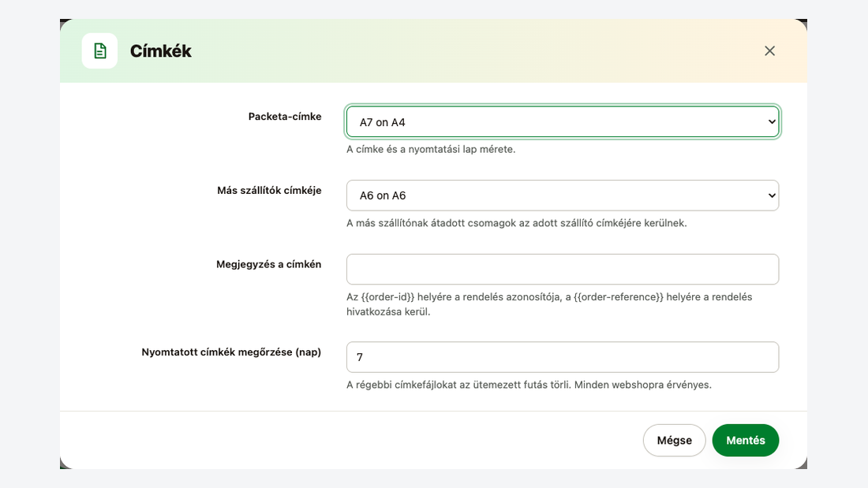Save settings with the Mentés button
This screenshot has height=488, width=868.
tap(746, 441)
